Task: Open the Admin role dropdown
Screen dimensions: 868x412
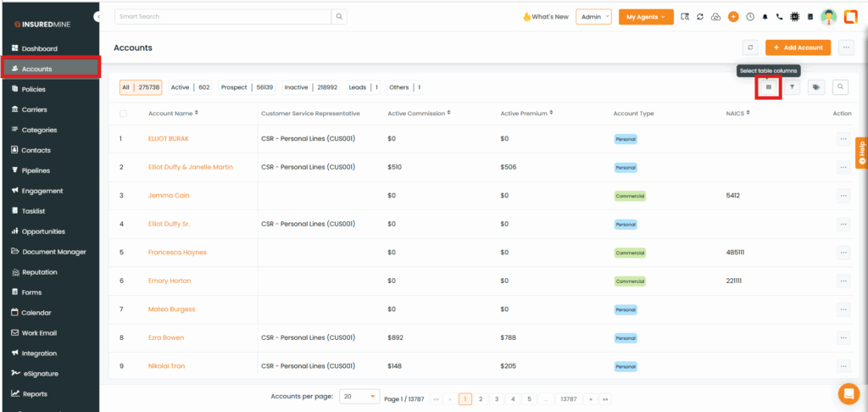Action: coord(593,17)
